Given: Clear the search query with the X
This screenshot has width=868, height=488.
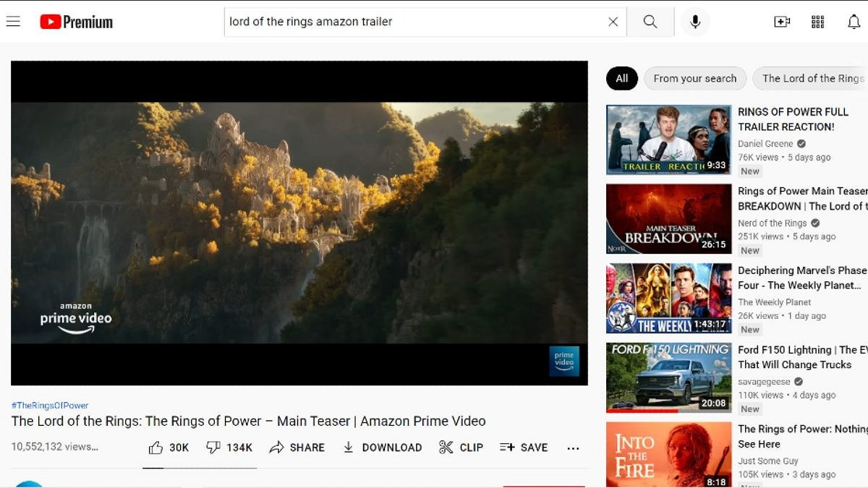Looking at the screenshot, I should pos(613,22).
